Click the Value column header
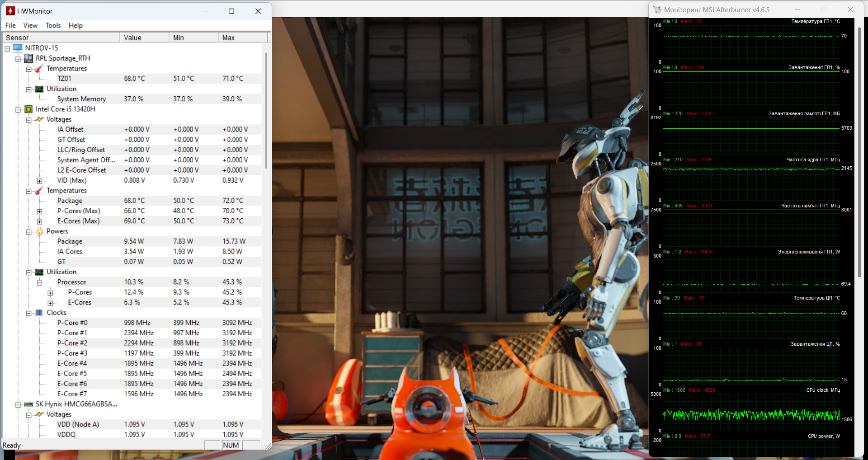This screenshot has height=460, width=868. [x=144, y=38]
